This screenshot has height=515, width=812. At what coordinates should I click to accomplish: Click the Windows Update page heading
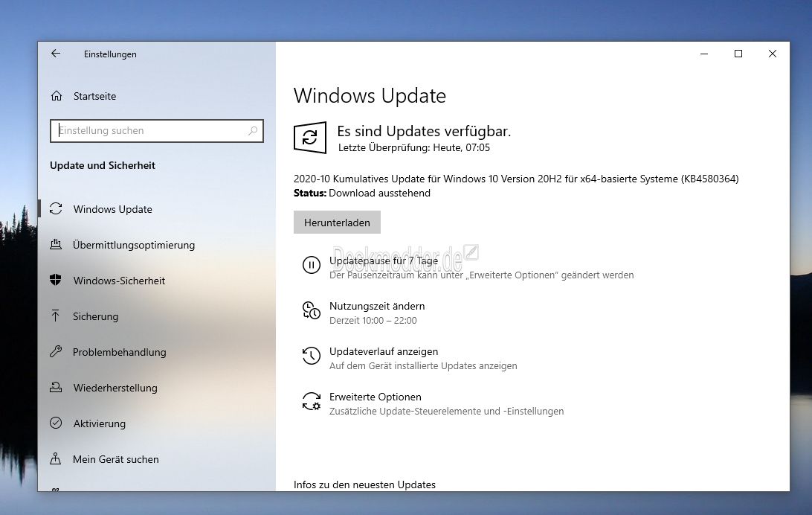pyautogui.click(x=370, y=96)
